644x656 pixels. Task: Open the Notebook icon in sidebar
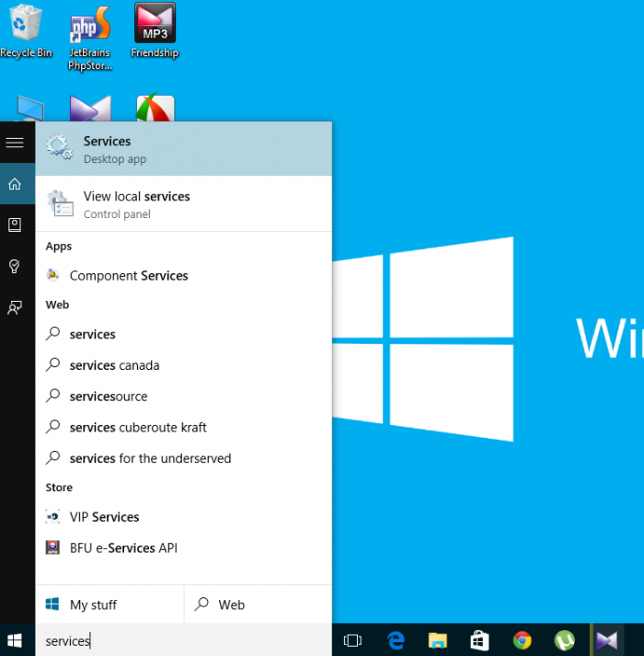[15, 224]
